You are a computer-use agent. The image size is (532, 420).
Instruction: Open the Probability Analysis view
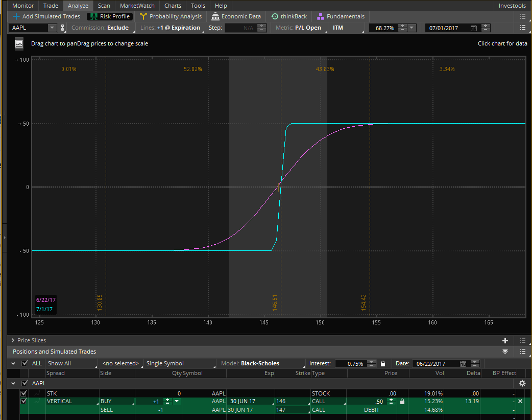pyautogui.click(x=171, y=16)
